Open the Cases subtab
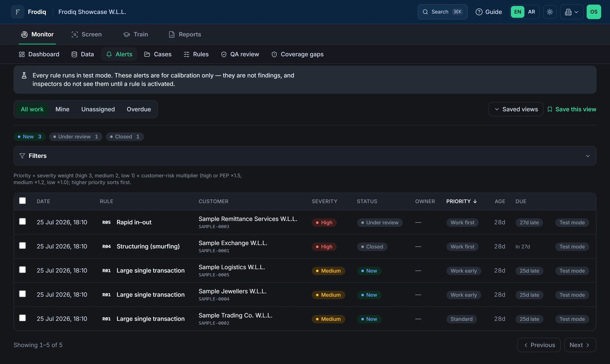Image resolution: width=610 pixels, height=364 pixels. (x=158, y=54)
